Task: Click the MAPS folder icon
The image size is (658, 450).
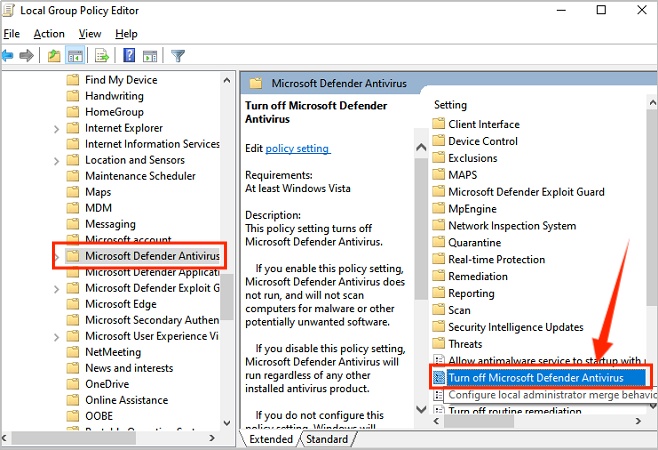Action: point(439,174)
